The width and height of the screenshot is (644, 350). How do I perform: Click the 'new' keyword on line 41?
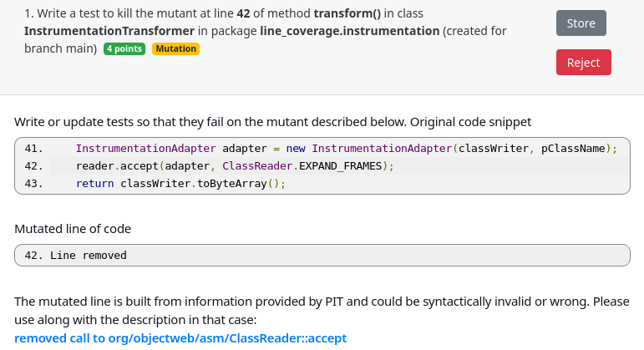click(296, 149)
